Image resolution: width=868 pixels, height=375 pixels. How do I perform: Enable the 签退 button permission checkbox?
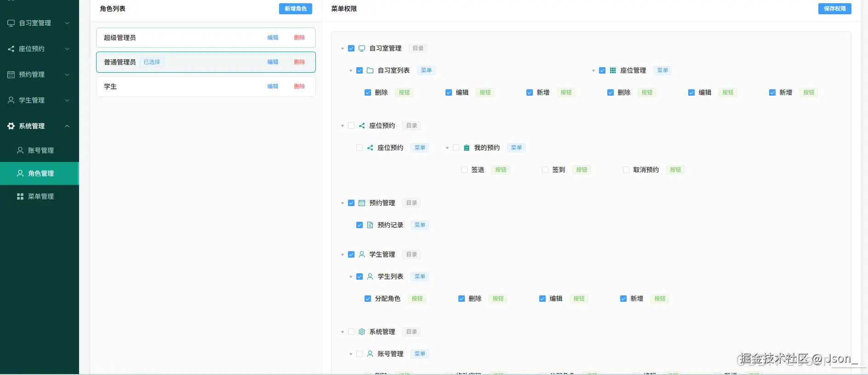(x=464, y=170)
